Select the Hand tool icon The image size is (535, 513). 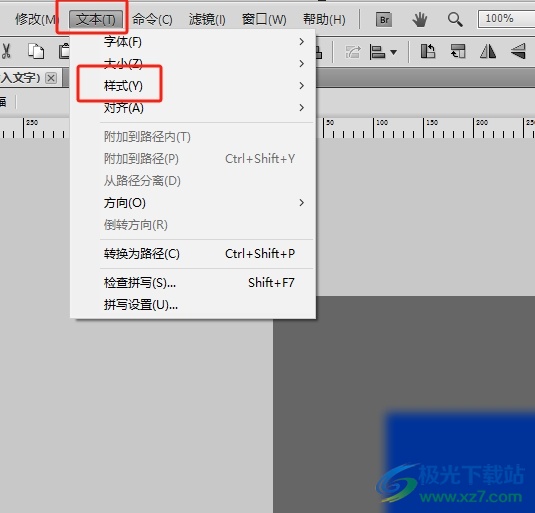coord(420,19)
